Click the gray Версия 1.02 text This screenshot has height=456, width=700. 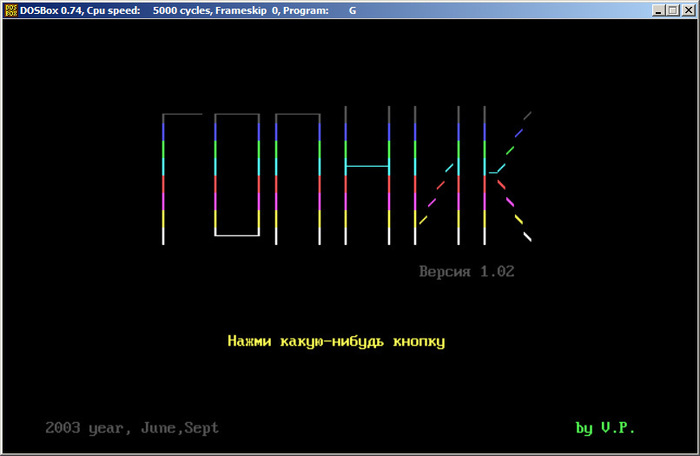467,271
